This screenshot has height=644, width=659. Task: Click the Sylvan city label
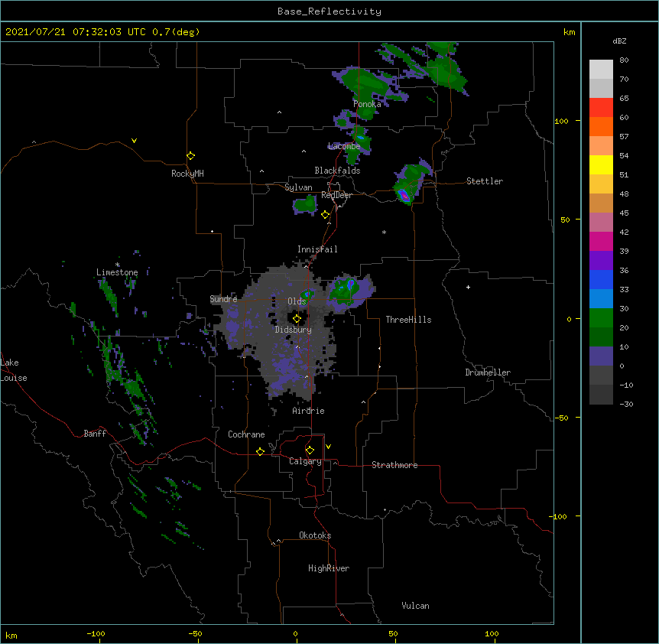pos(298,187)
